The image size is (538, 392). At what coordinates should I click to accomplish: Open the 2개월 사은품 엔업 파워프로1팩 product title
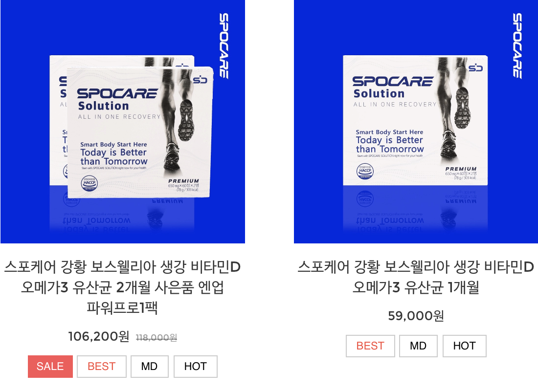(x=122, y=287)
